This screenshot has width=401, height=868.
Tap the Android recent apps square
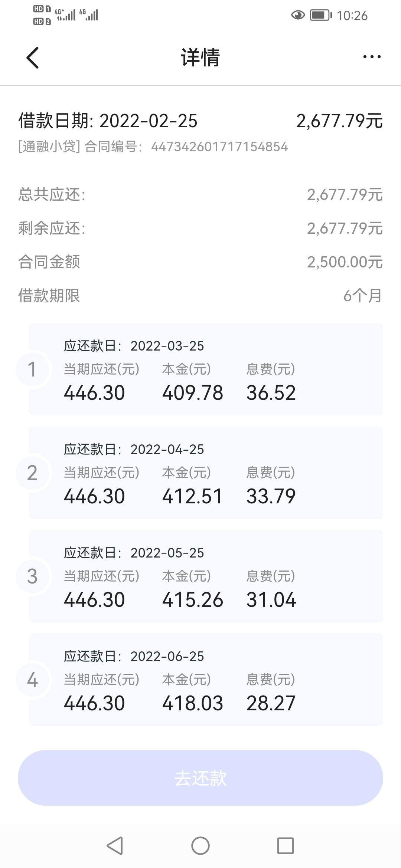(286, 846)
